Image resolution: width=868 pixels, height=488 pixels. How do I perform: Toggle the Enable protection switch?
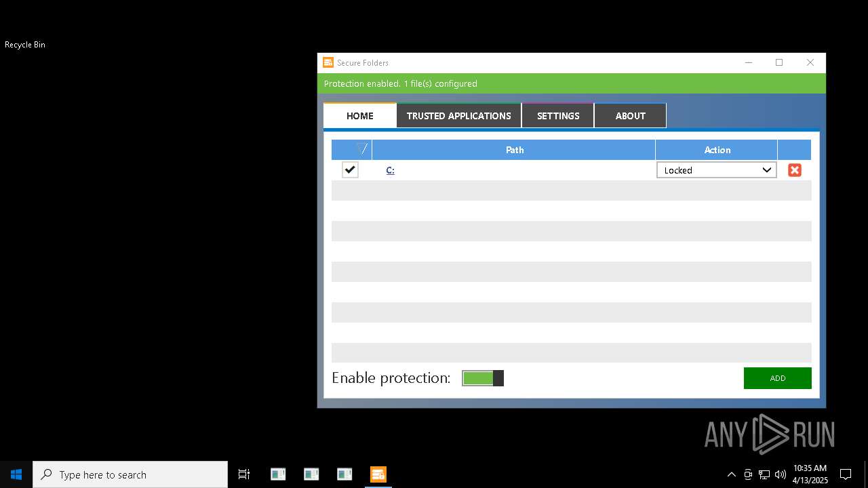pyautogui.click(x=483, y=378)
